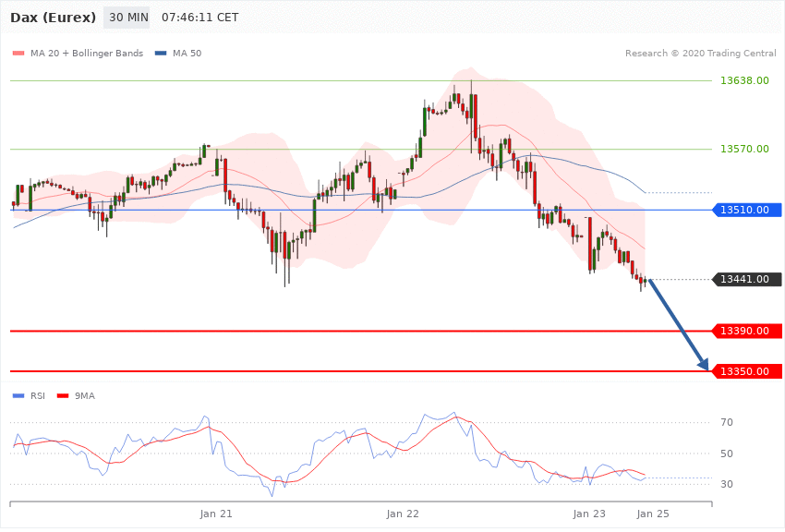The image size is (785, 532).
Task: Click the blue RSI legend swatch
Action: (18, 396)
